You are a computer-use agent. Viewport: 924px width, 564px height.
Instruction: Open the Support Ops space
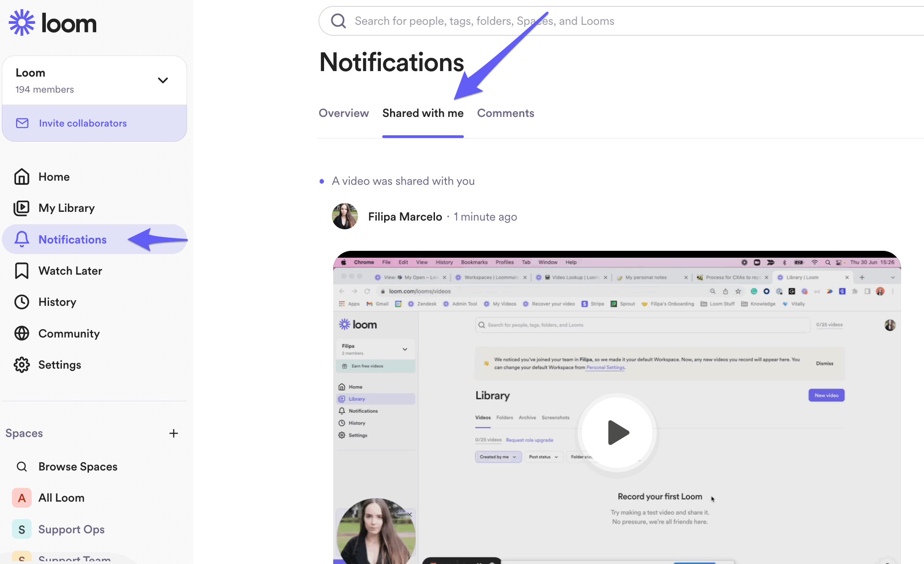(x=71, y=530)
